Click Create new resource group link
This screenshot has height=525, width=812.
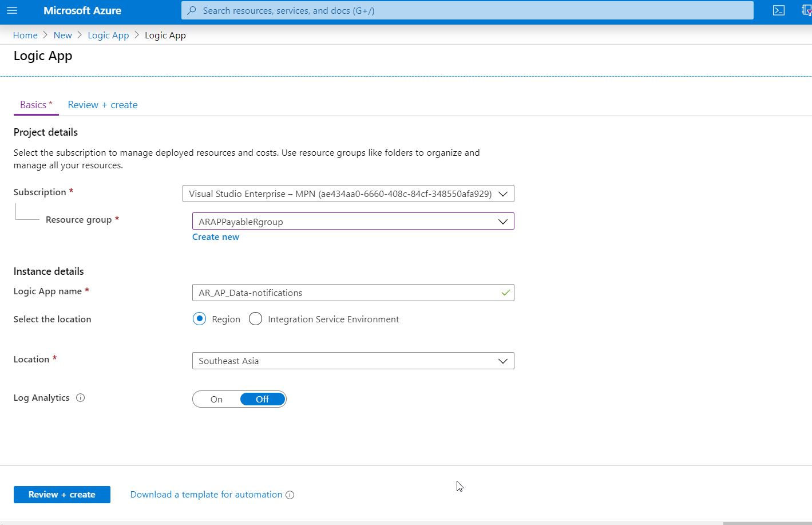click(x=216, y=237)
